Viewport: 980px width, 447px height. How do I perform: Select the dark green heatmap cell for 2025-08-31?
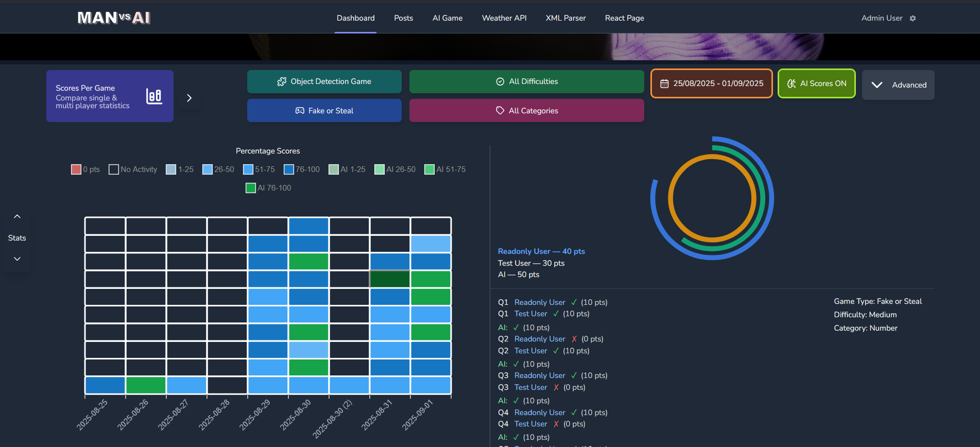390,279
